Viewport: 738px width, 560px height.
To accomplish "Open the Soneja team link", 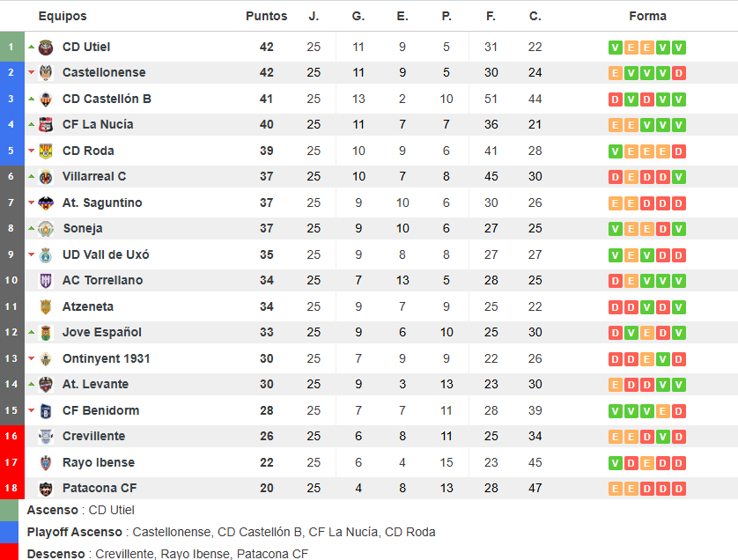I will (83, 228).
